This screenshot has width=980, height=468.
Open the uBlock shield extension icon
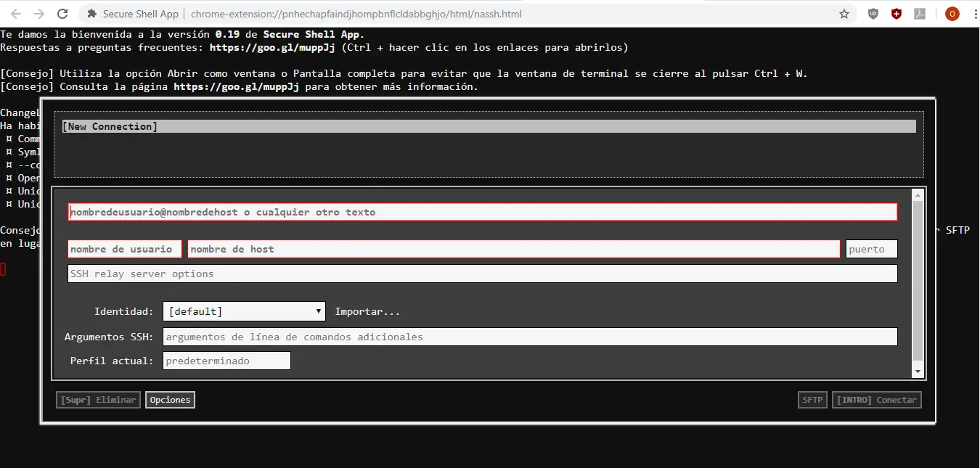coord(873,14)
